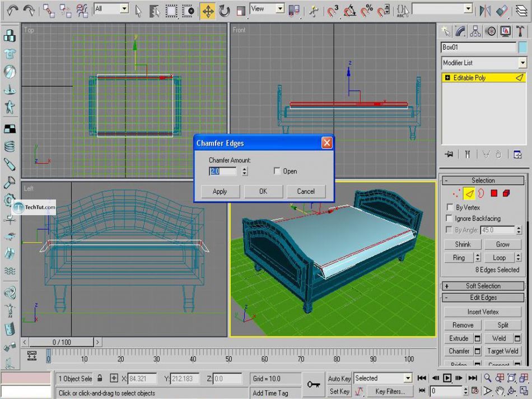Select Edge sub-object level icon
Viewport: 532px width, 399px height.
pyautogui.click(x=469, y=193)
